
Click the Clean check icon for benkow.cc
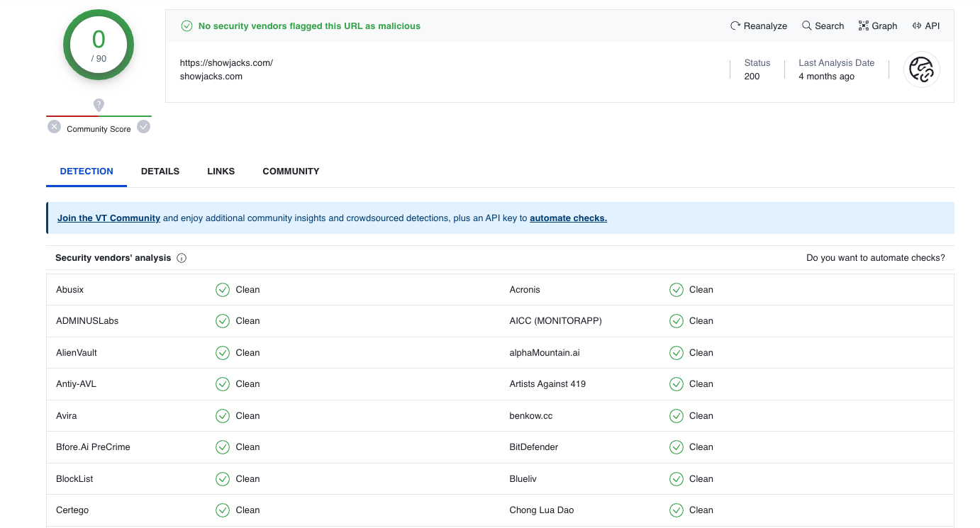676,415
